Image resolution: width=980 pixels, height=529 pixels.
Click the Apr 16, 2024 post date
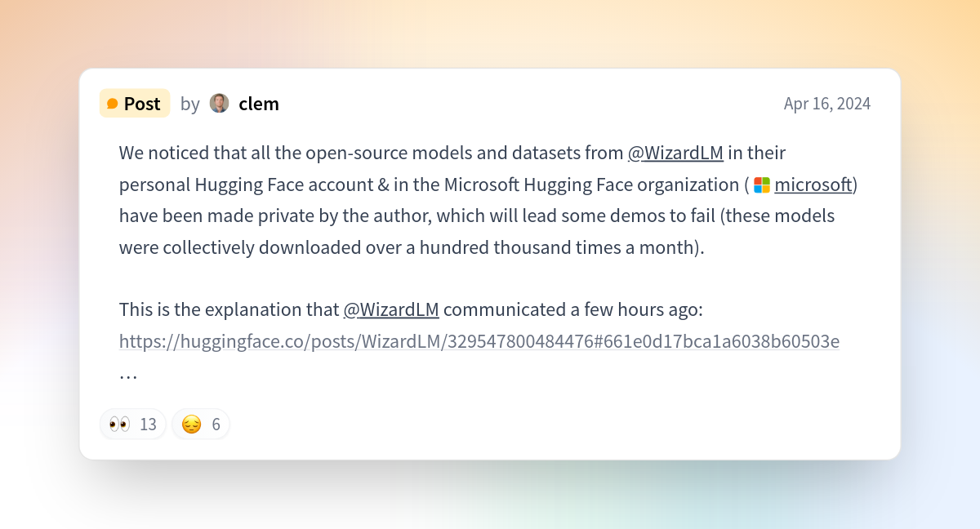[x=827, y=104]
